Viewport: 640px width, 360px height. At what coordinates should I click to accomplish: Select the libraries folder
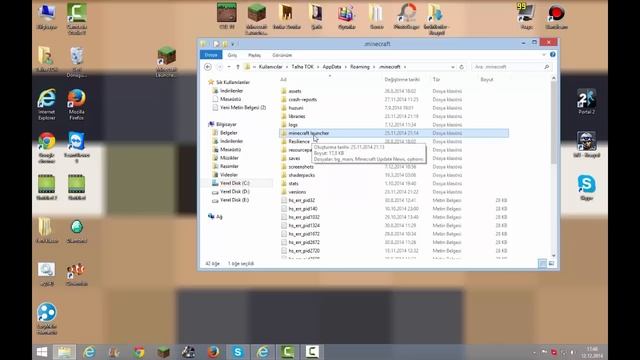(297, 116)
